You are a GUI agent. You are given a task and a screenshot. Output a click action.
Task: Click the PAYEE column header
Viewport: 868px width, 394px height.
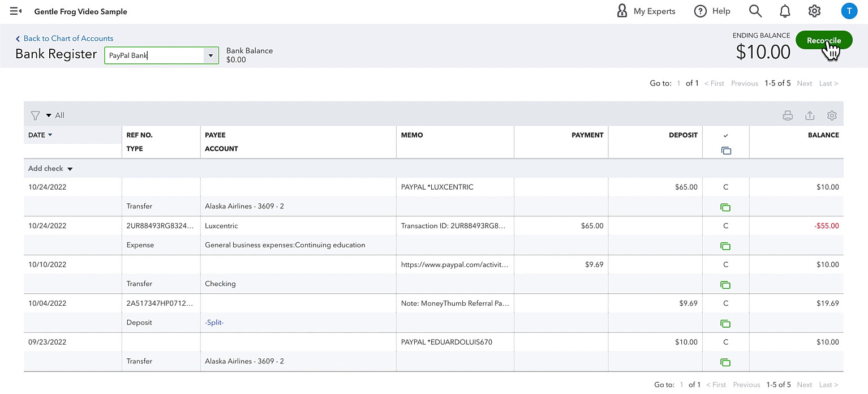[x=215, y=135]
